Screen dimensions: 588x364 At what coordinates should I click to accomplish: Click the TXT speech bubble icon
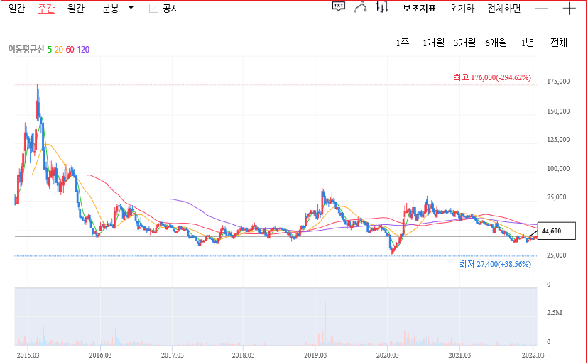tap(339, 7)
